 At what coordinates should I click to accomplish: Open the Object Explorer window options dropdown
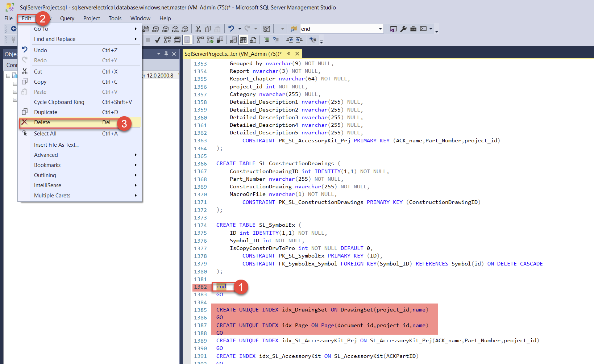(158, 54)
